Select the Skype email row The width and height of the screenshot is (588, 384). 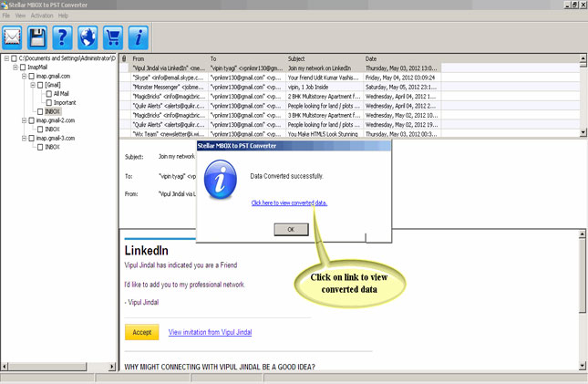click(x=280, y=78)
